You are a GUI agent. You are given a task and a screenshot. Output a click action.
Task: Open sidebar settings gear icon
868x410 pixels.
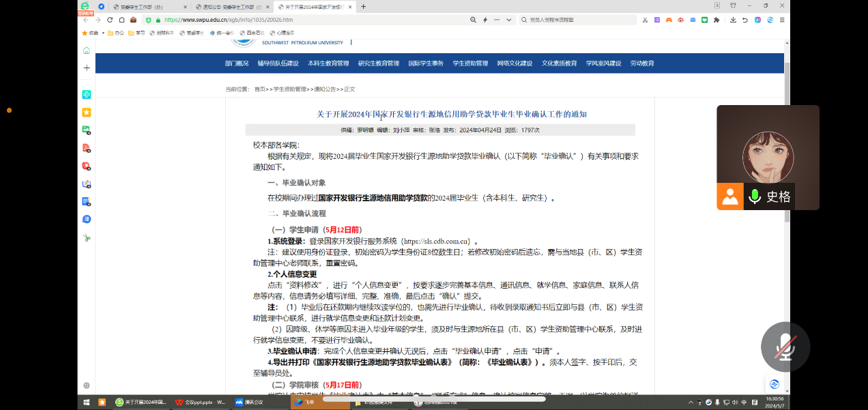[x=87, y=385]
